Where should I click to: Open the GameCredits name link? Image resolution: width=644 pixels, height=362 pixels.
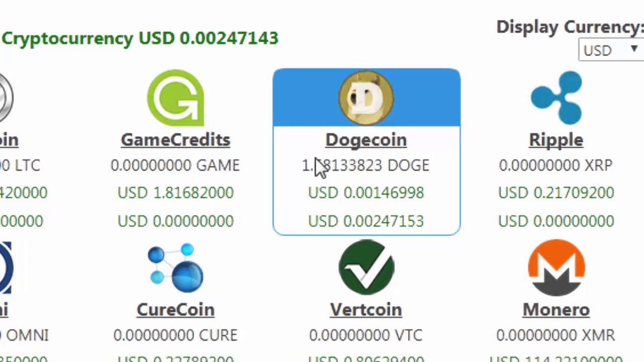click(176, 140)
